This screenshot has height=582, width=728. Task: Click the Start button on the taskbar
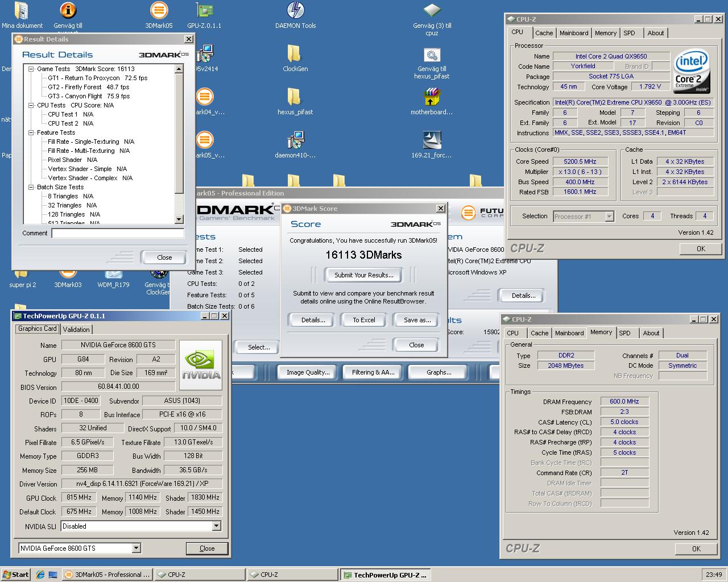click(15, 575)
